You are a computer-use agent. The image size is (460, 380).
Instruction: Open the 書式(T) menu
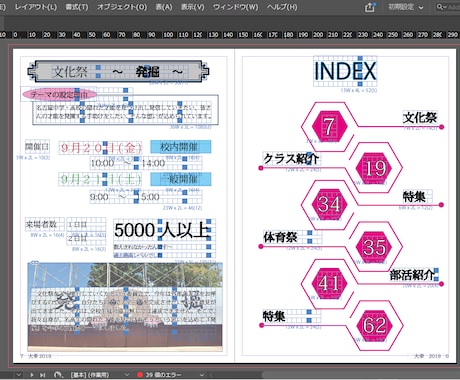pyautogui.click(x=77, y=7)
